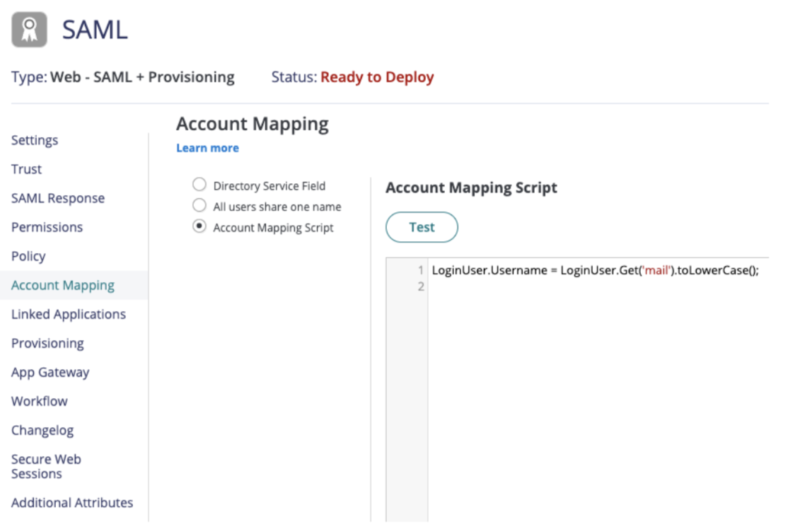The height and width of the screenshot is (532, 788).
Task: View the Changelog
Action: click(x=42, y=430)
